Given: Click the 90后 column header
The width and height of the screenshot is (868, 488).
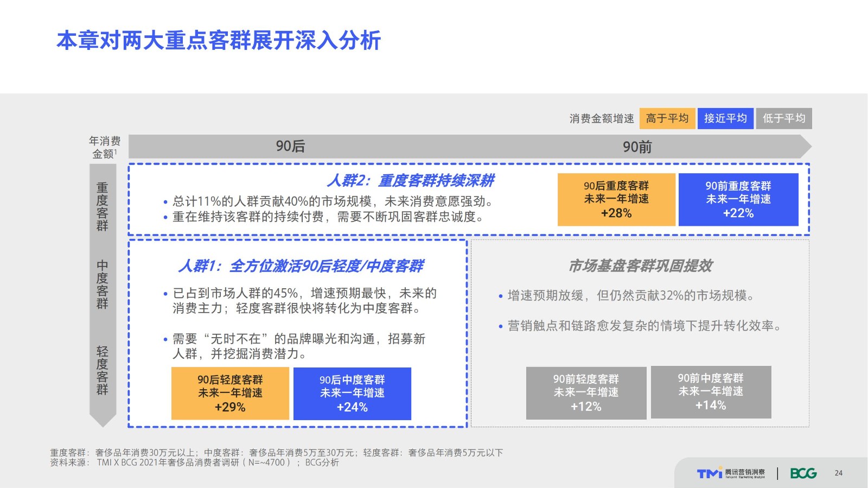Looking at the screenshot, I should (x=290, y=147).
